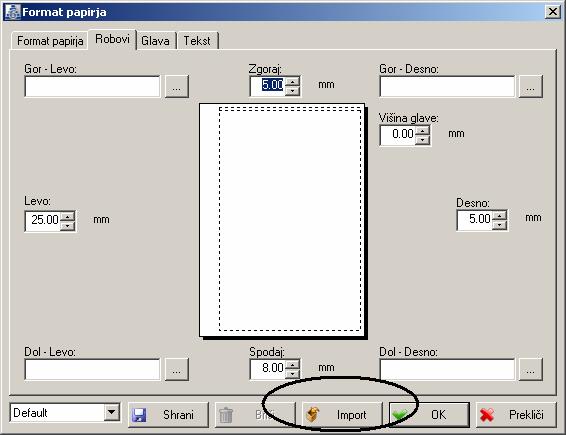Browse with Gor - Levo ellipsis button

[x=177, y=87]
